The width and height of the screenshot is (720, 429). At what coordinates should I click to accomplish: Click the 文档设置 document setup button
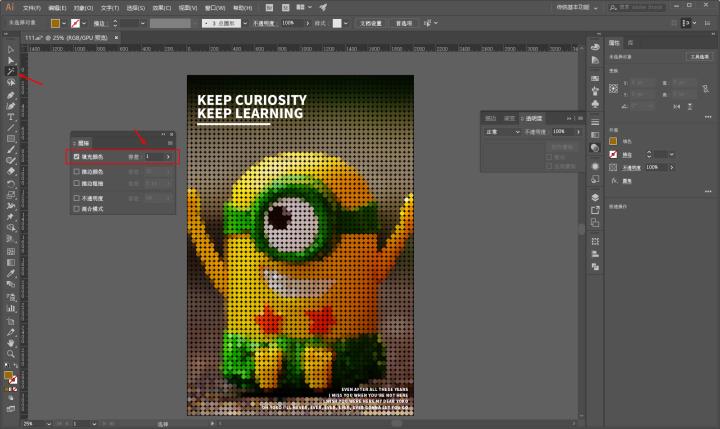pos(373,22)
